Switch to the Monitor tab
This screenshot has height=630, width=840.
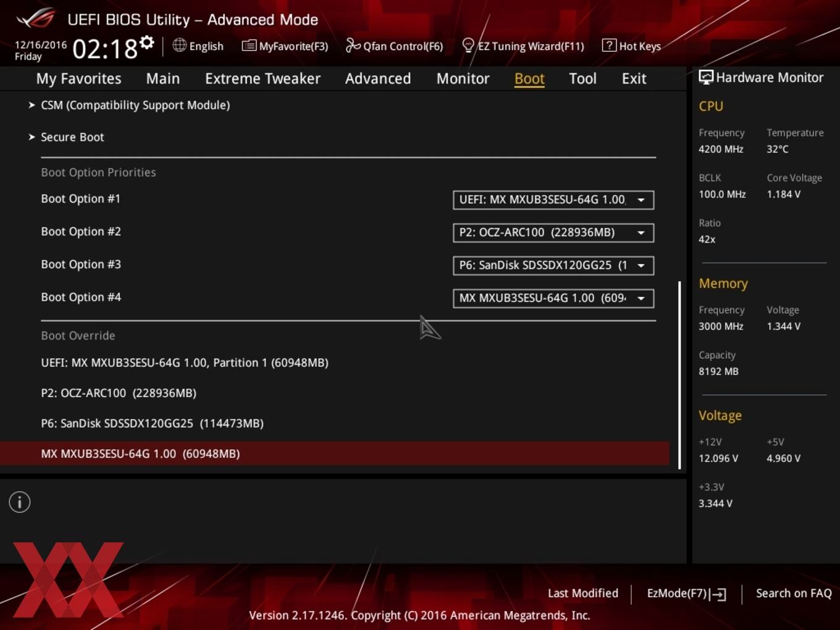[463, 78]
